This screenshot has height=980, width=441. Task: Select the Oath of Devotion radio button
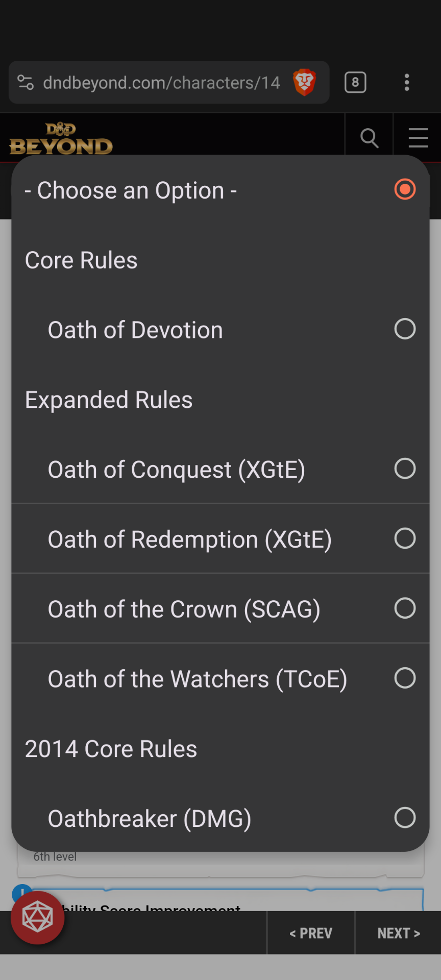[x=405, y=329]
